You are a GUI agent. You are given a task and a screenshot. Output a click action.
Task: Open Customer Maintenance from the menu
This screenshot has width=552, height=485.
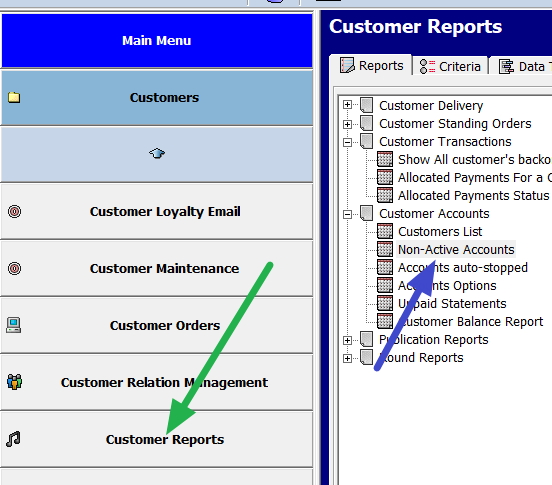click(157, 269)
